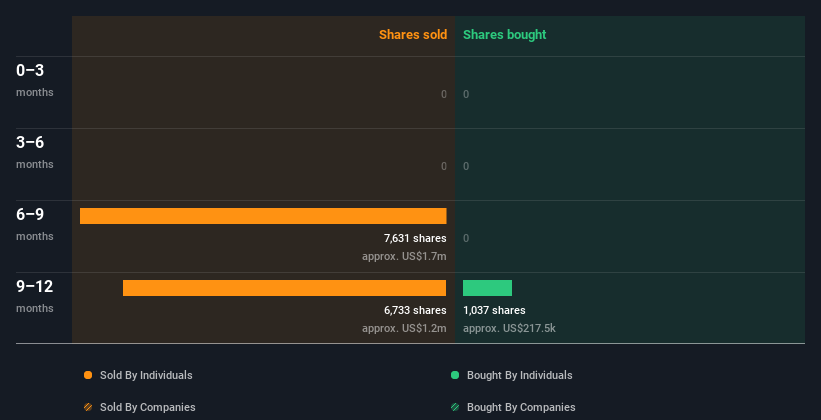Image resolution: width=821 pixels, height=420 pixels.
Task: Click the 7,631 shares value label
Action: (x=415, y=238)
